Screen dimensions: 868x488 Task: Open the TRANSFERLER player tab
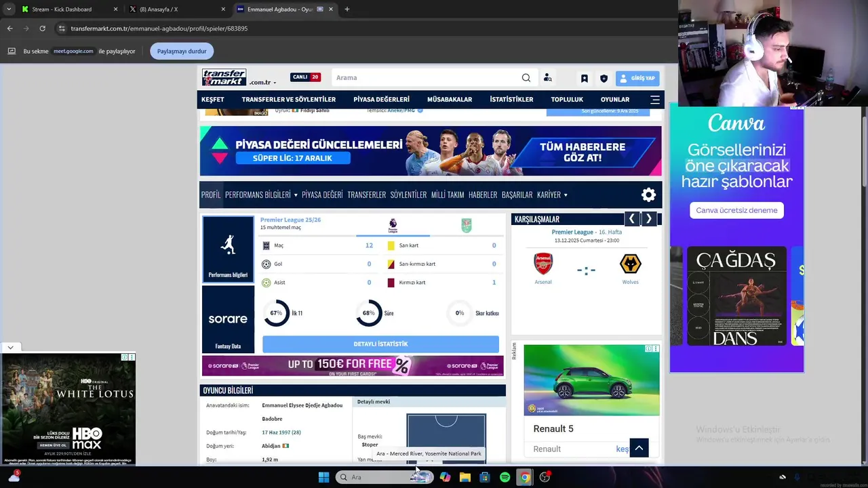(366, 195)
